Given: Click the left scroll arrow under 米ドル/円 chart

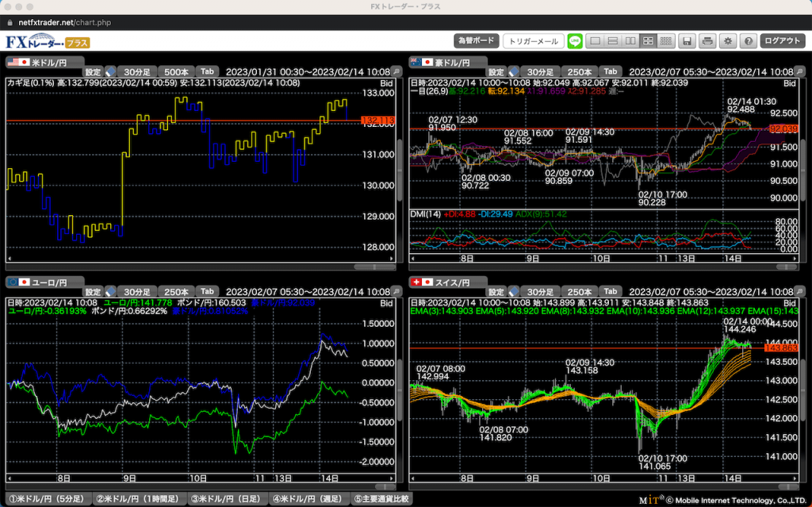Looking at the screenshot, I should [10, 258].
